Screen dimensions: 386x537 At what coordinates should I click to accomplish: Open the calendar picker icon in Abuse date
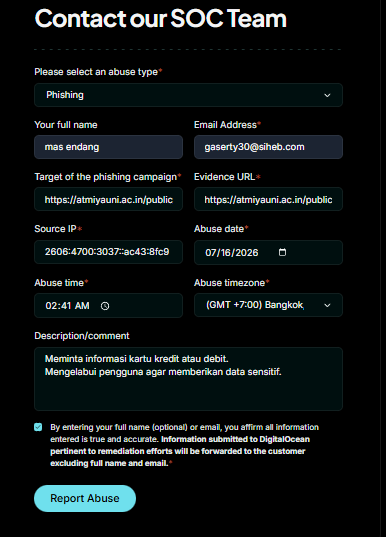pos(282,252)
